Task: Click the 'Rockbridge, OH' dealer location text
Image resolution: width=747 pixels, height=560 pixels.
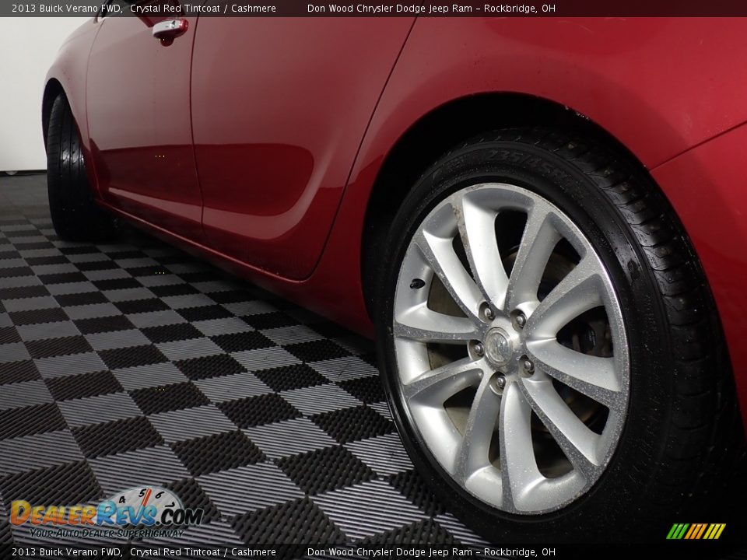Action: 520,9
